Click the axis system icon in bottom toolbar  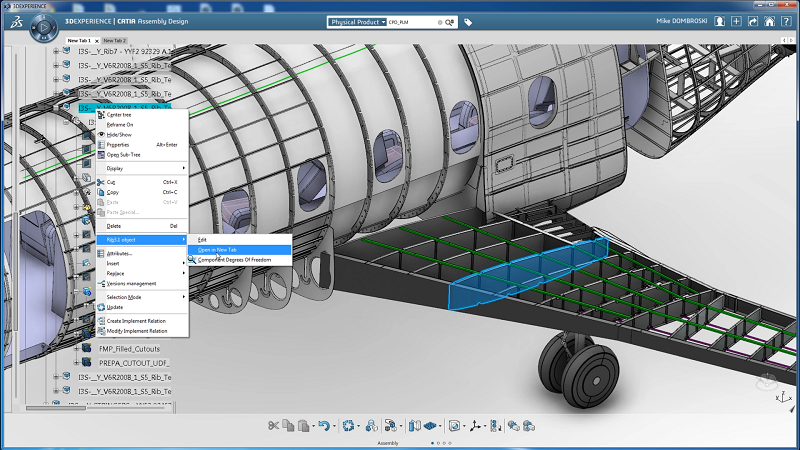point(477,425)
